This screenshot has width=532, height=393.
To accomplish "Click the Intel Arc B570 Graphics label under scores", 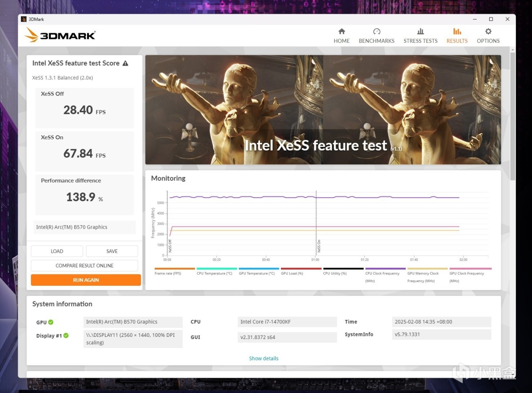I will point(84,227).
